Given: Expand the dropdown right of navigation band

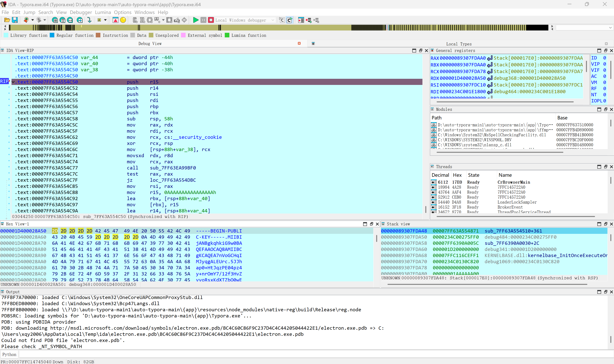Looking at the screenshot, I should pyautogui.click(x=610, y=28).
